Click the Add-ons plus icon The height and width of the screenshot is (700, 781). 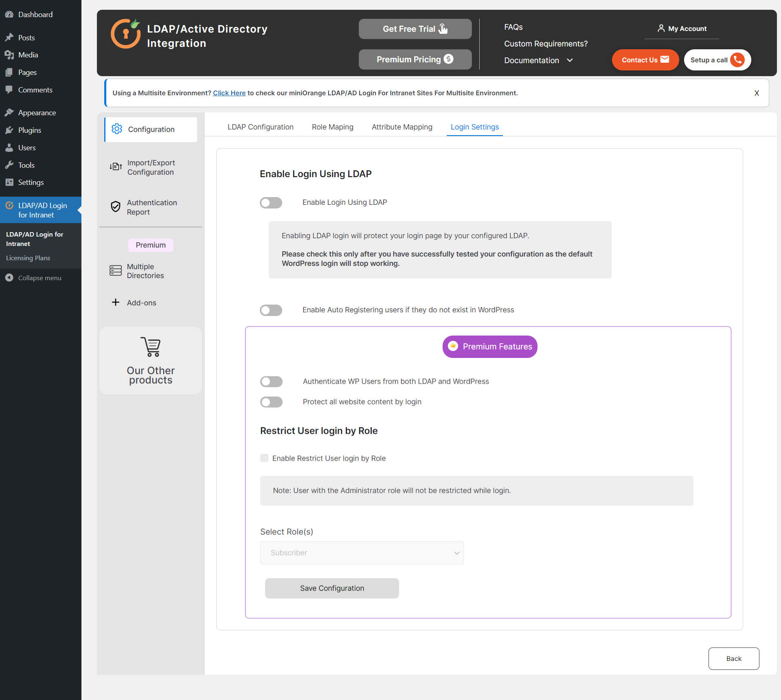point(116,302)
